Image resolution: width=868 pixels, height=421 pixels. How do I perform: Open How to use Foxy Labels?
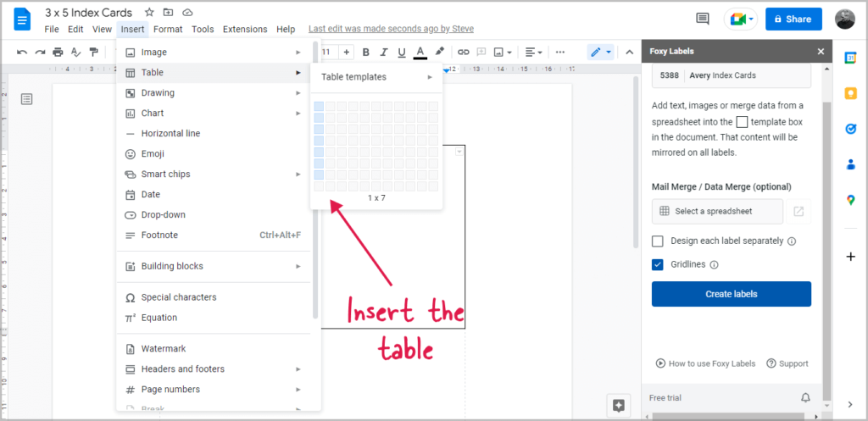tap(706, 363)
